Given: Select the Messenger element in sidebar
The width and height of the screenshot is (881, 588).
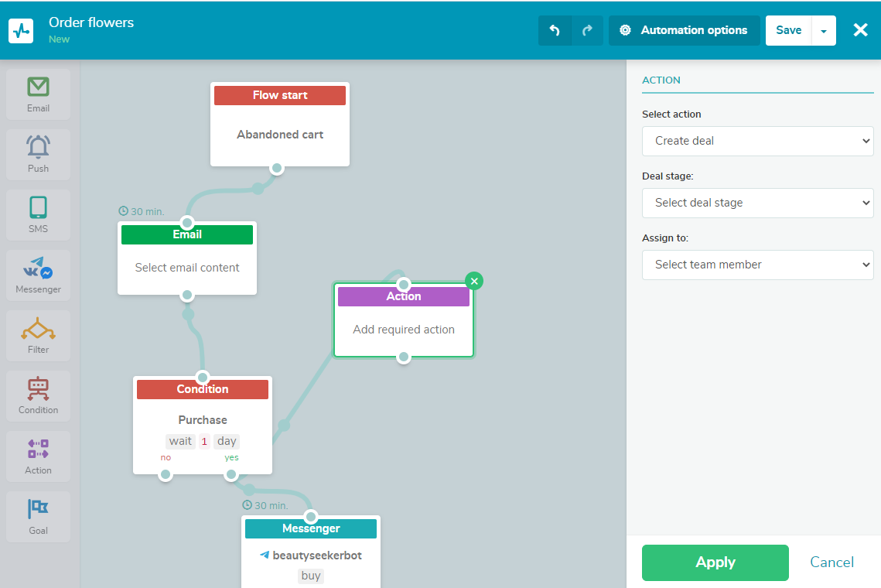Looking at the screenshot, I should point(38,275).
